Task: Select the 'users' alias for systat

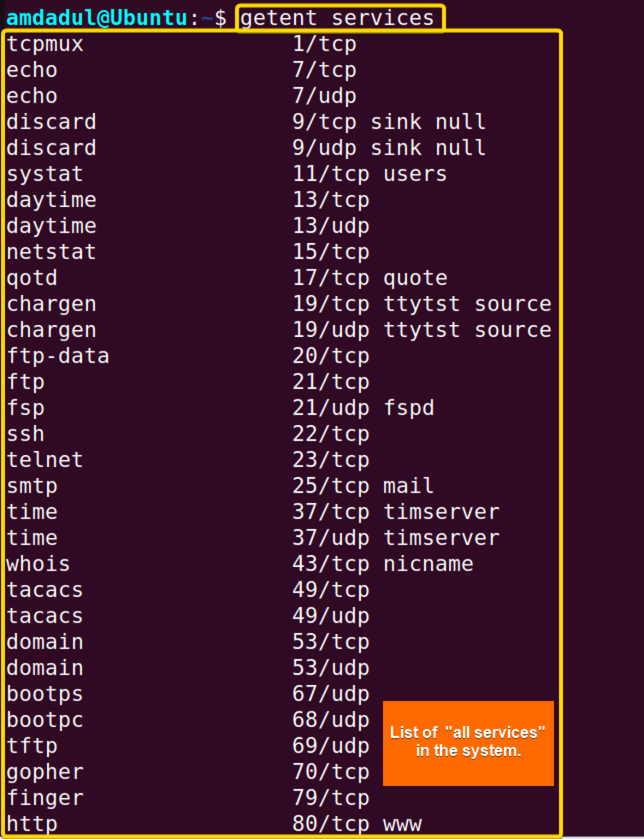Action: click(x=415, y=174)
